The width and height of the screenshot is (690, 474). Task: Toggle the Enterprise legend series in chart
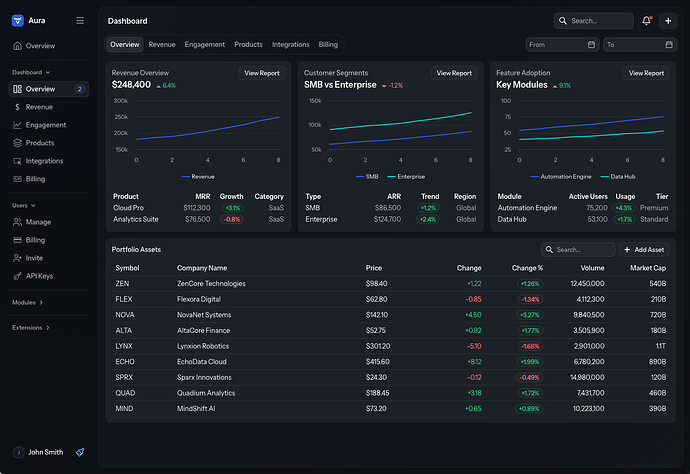(x=400, y=176)
